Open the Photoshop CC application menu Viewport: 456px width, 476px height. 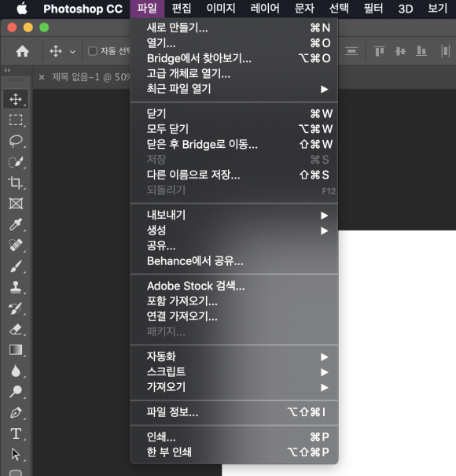pyautogui.click(x=83, y=9)
